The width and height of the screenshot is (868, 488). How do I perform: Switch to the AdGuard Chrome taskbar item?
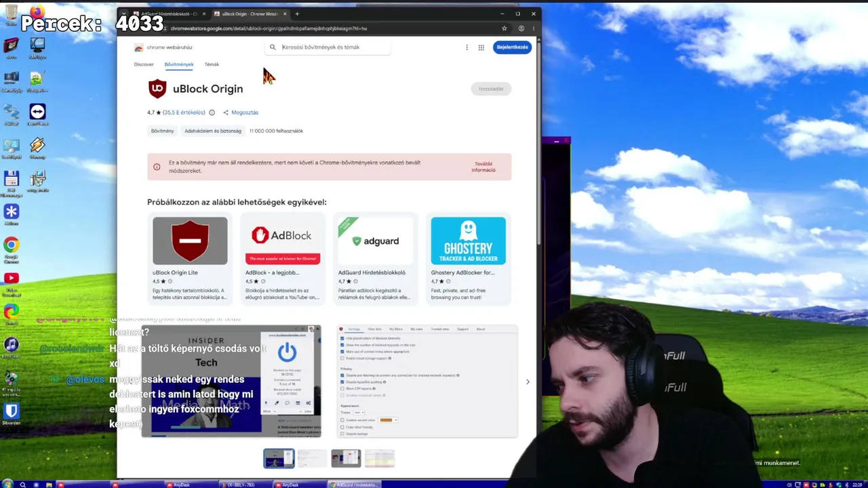(355, 485)
